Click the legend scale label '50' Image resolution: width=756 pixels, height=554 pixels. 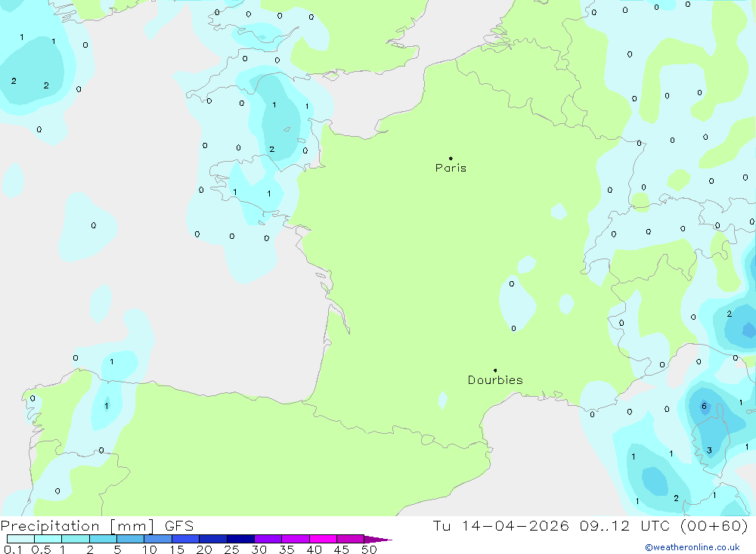[x=369, y=549]
